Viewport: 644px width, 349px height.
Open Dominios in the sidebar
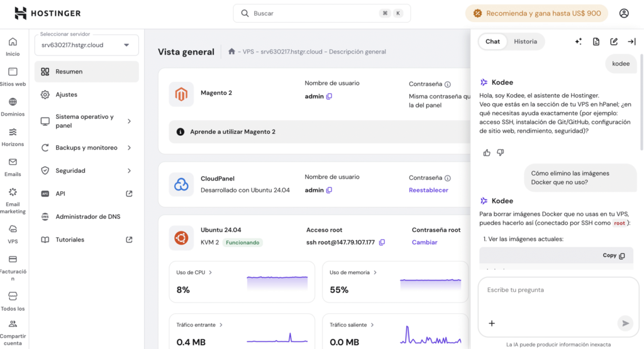(13, 107)
